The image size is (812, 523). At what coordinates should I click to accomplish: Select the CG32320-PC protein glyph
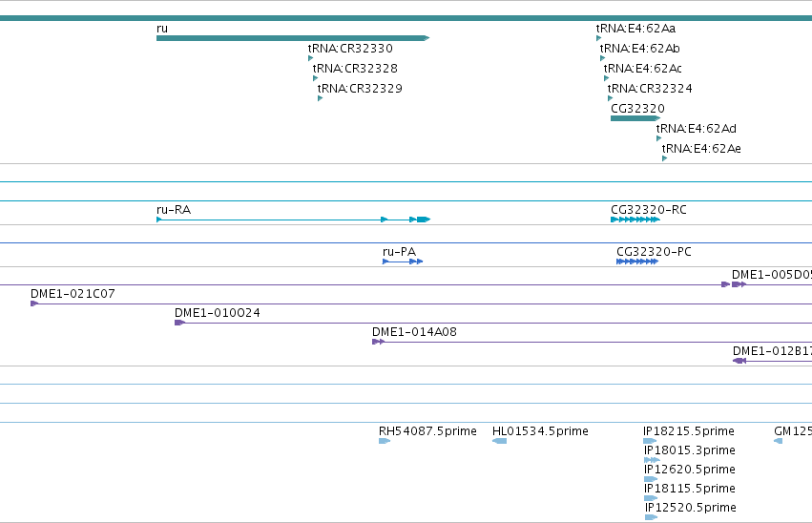pyautogui.click(x=637, y=261)
